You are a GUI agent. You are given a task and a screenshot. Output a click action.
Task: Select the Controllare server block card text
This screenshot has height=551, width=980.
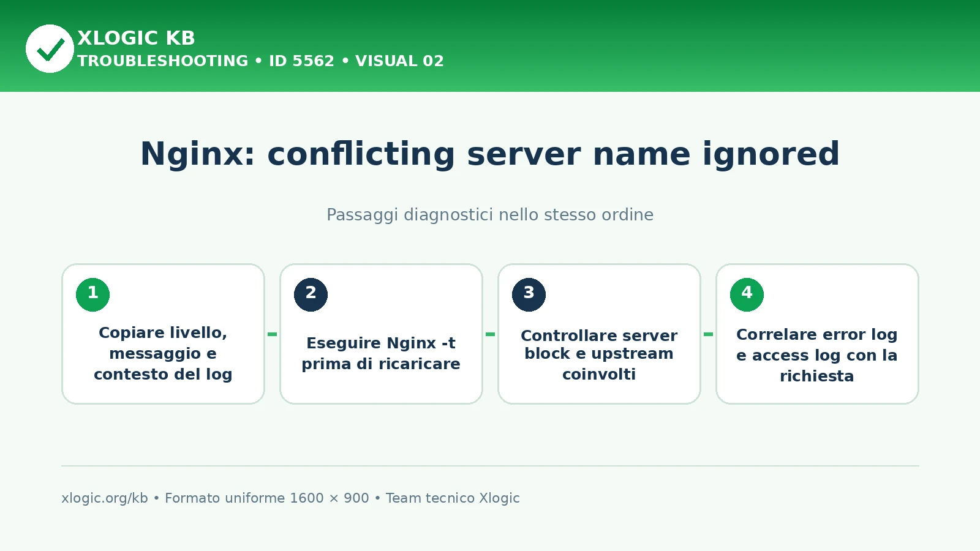(x=599, y=354)
